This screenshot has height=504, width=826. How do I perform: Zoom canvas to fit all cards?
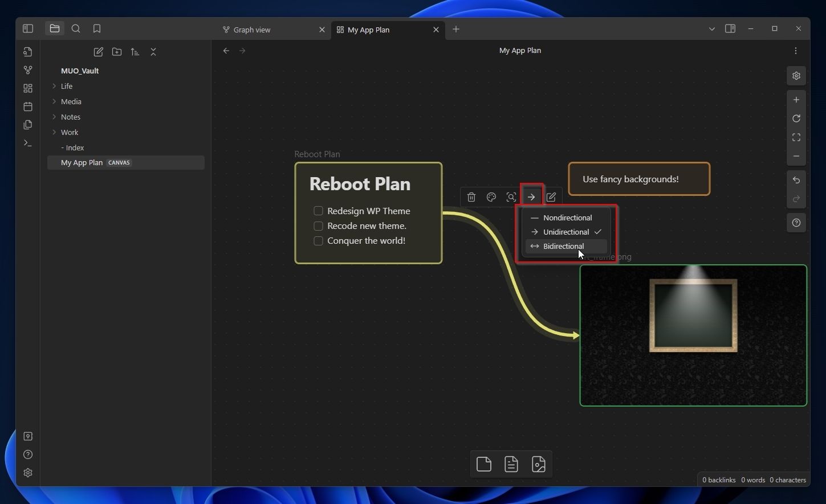point(796,137)
